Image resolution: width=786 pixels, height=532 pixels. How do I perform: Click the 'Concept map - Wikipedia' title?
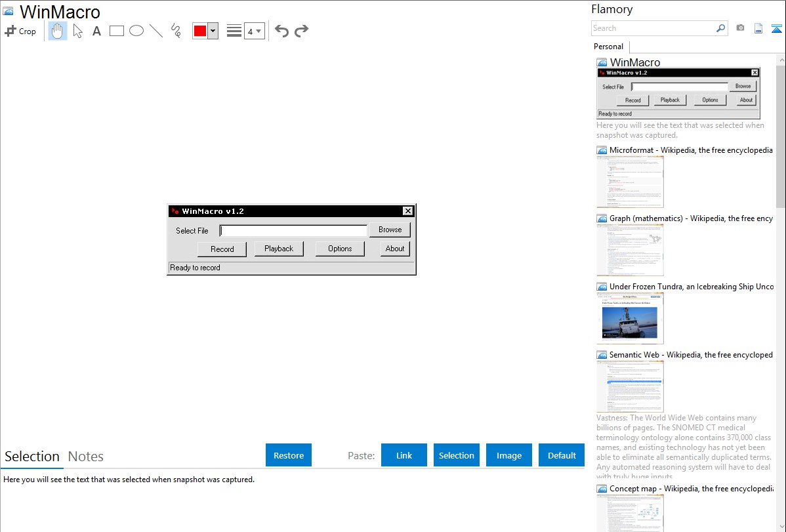click(x=692, y=489)
